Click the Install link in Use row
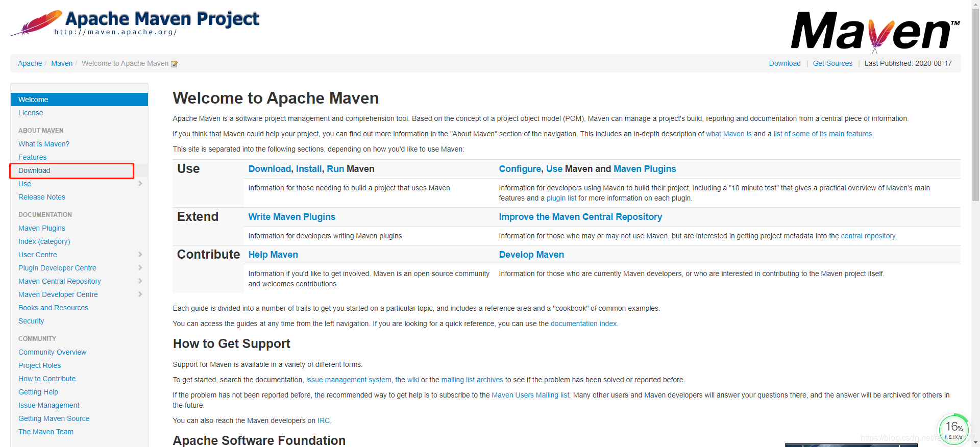This screenshot has width=980, height=447. click(x=309, y=169)
